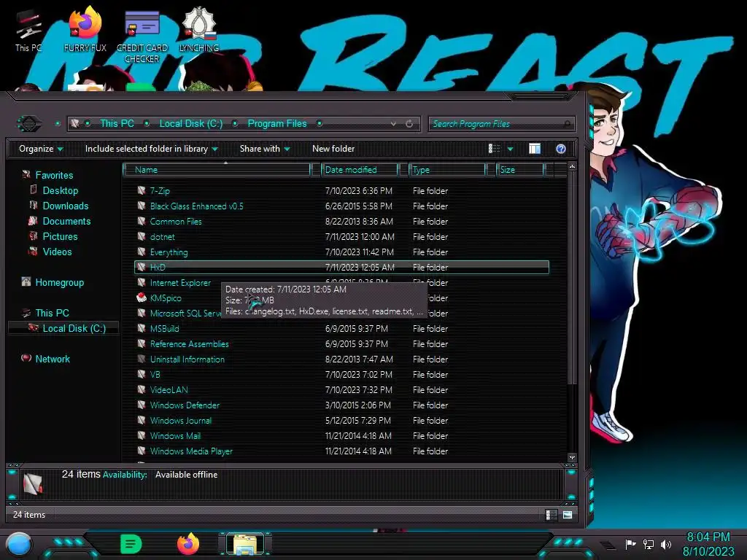This screenshot has height=560, width=747.
Task: Click the Back navigation button in Explorer
Action: tap(29, 124)
